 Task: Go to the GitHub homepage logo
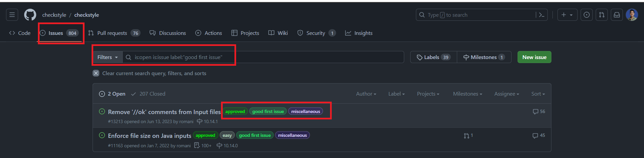click(x=30, y=15)
